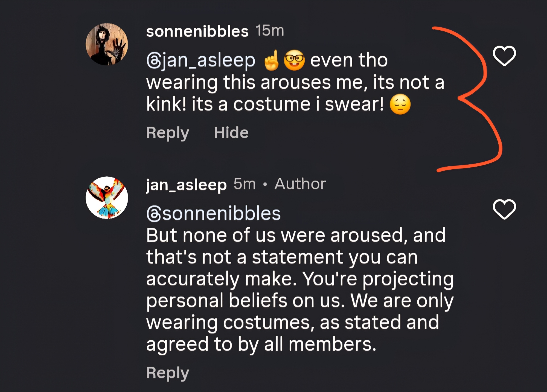
Task: Open jan_asleep's bird profile picture
Action: tap(107, 198)
